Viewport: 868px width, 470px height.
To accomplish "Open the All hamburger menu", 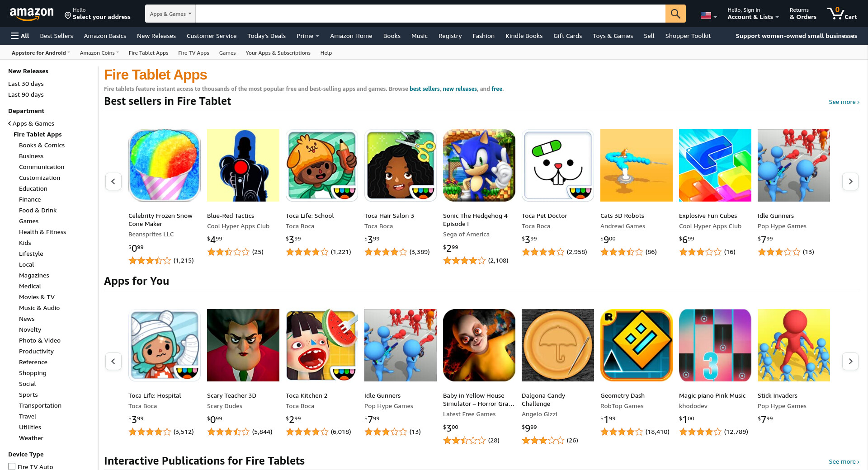I will [x=20, y=36].
